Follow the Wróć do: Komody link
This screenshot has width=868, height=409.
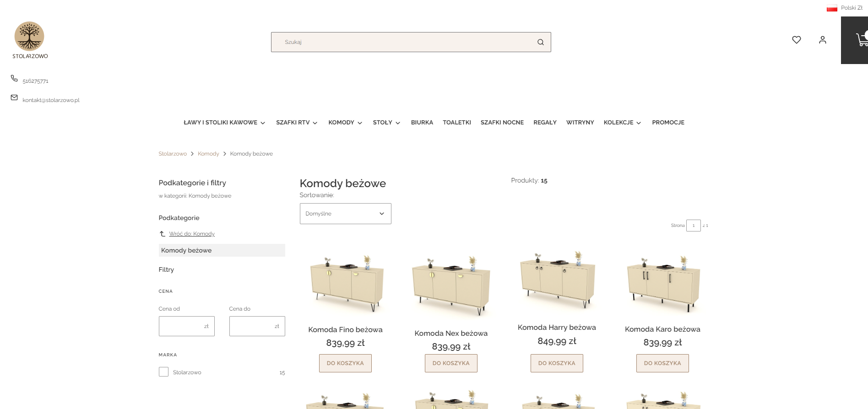[x=191, y=234]
